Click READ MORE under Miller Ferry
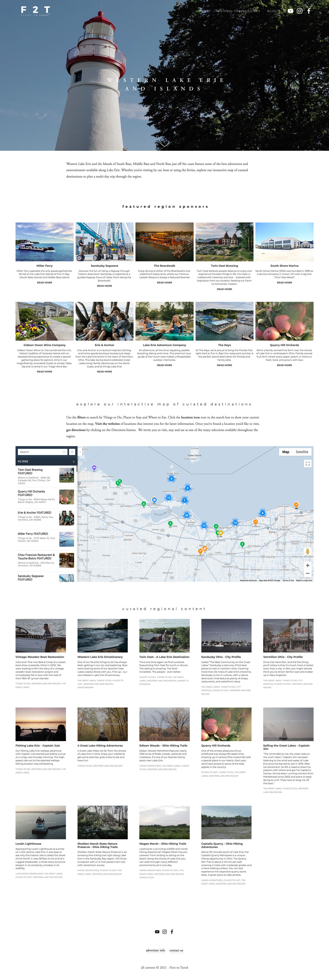The height and width of the screenshot is (980, 329). (45, 283)
